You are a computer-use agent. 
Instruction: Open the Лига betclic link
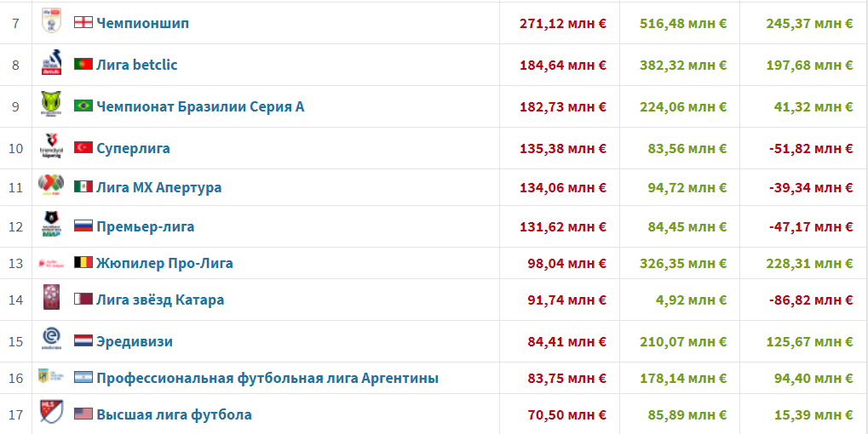pos(136,65)
